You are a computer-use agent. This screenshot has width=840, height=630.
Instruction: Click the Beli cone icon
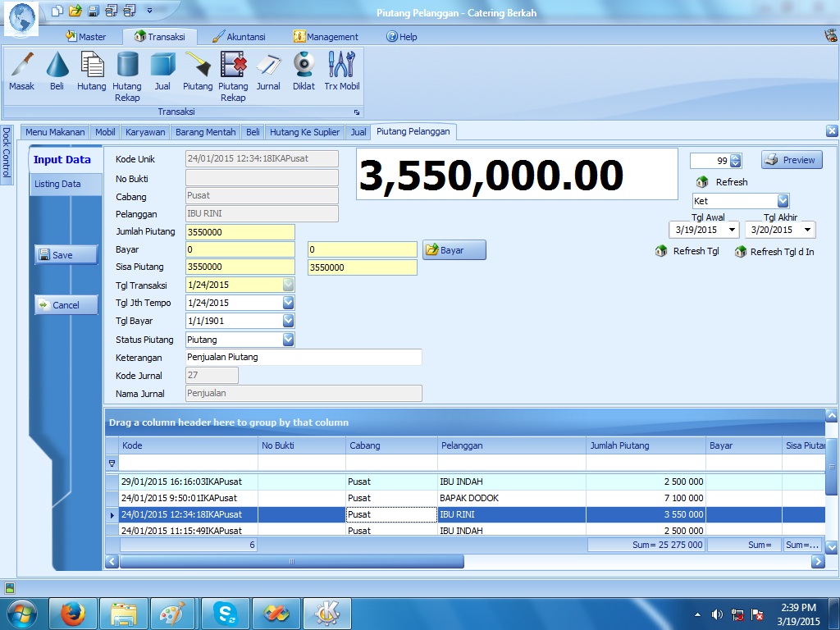coord(57,71)
